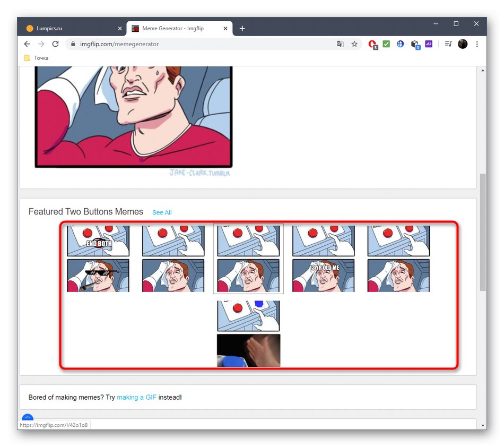
Task: Open Chrome three-dot menu
Action: (x=477, y=44)
